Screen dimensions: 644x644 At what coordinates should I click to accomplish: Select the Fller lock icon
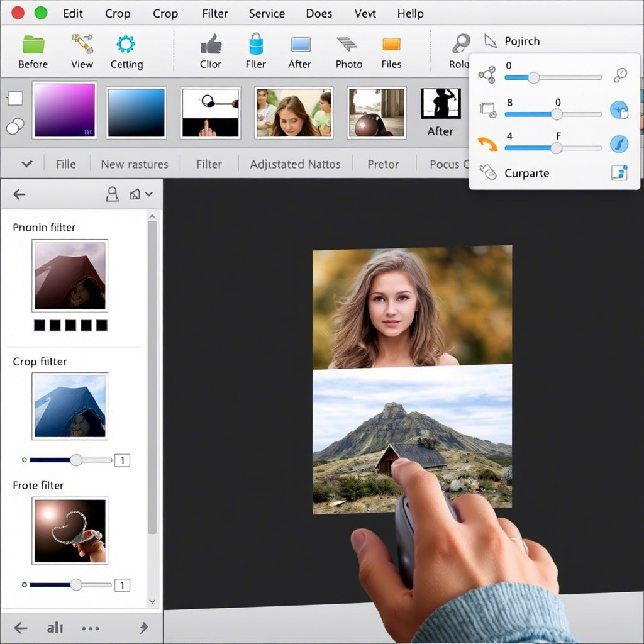pyautogui.click(x=256, y=43)
